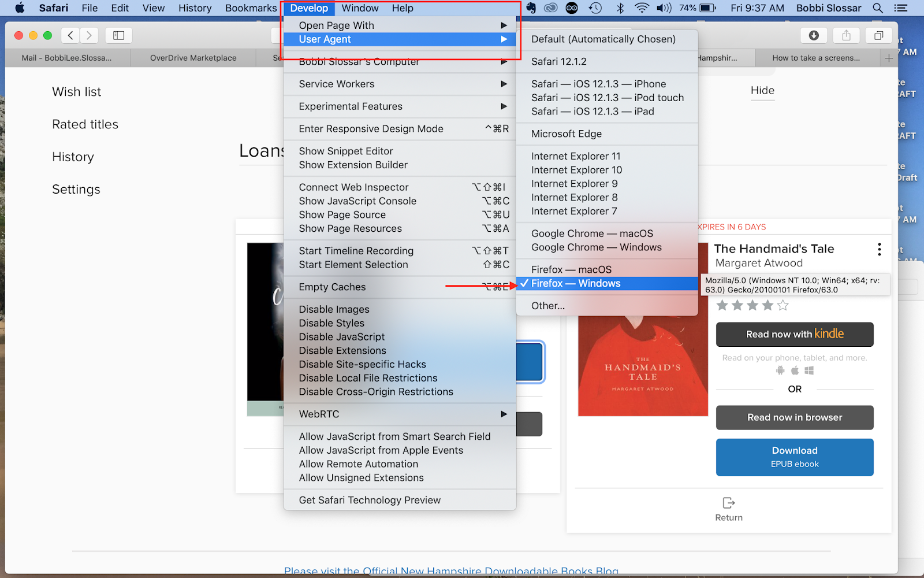Viewport: 924px width, 578px height.
Task: Add a new tab with the plus icon
Action: pyautogui.click(x=889, y=58)
